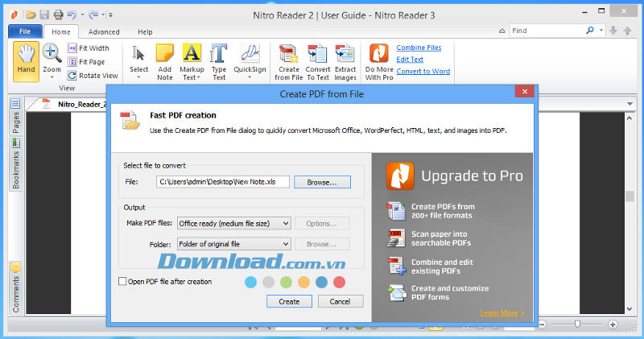Image resolution: width=644 pixels, height=339 pixels.
Task: Expand the Select tool dropdown arrow
Action: tap(138, 77)
